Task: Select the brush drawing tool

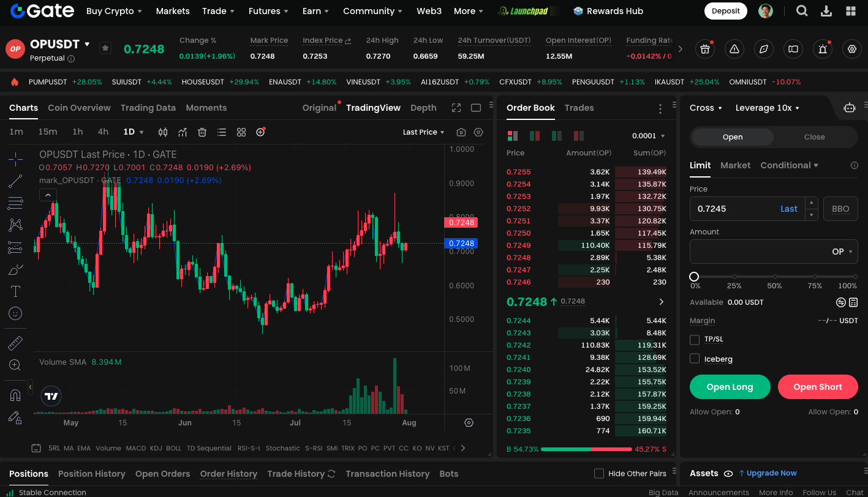Action: (x=15, y=269)
